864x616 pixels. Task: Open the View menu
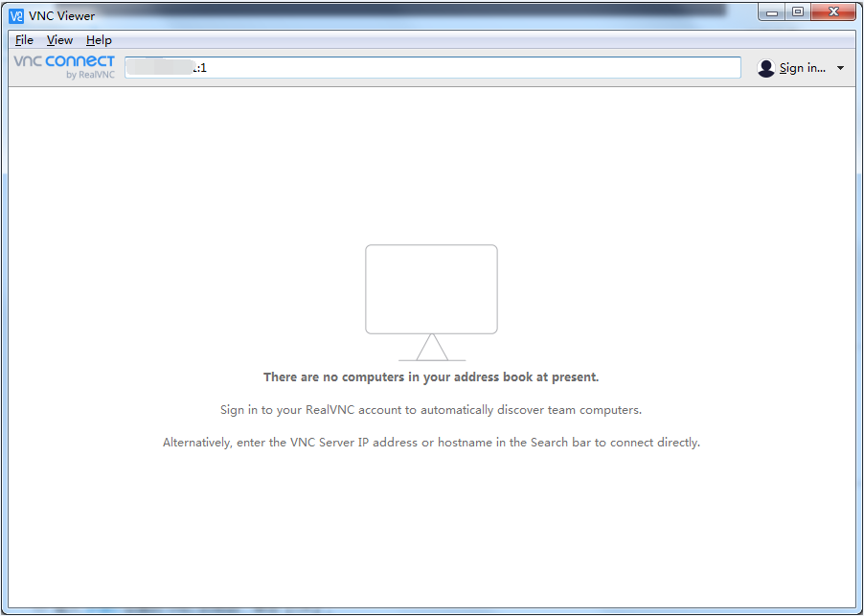(x=59, y=40)
